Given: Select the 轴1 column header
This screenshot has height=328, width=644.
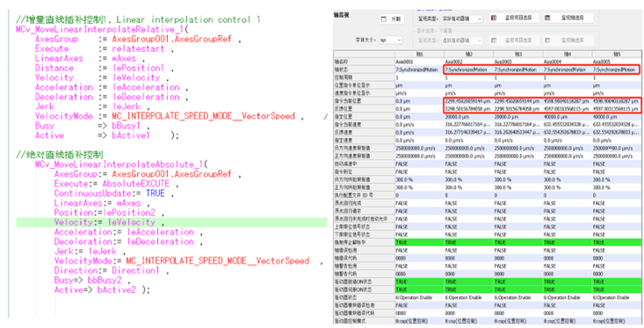Looking at the screenshot, I should click(419, 55).
